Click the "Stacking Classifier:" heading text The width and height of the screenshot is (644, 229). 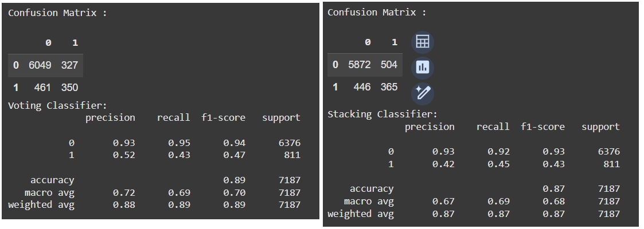(382, 114)
